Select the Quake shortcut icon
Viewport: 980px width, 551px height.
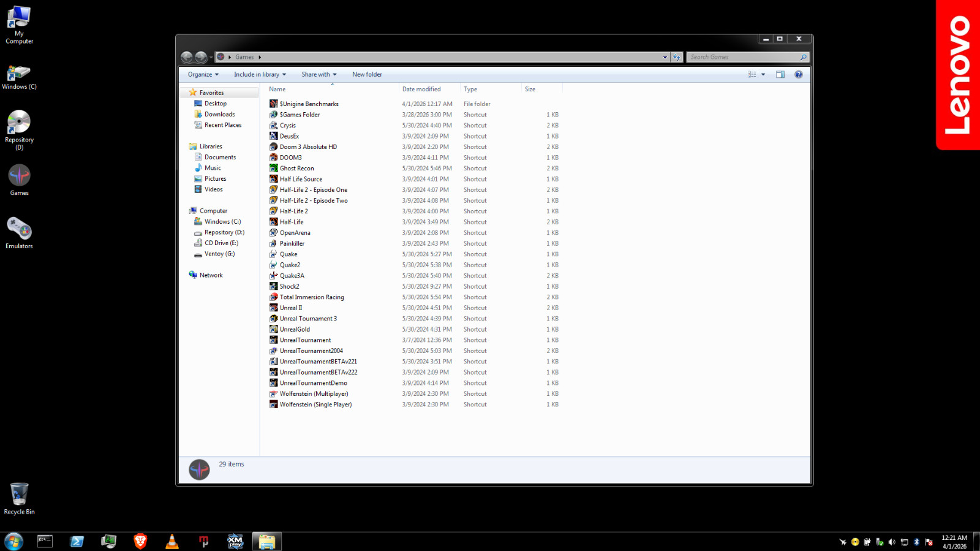point(274,254)
